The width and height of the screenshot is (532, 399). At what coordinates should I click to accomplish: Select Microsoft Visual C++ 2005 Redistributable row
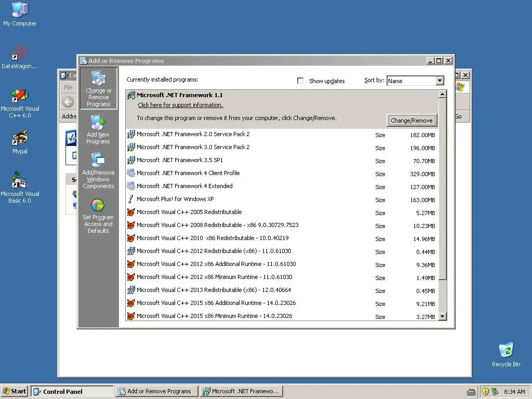282,212
